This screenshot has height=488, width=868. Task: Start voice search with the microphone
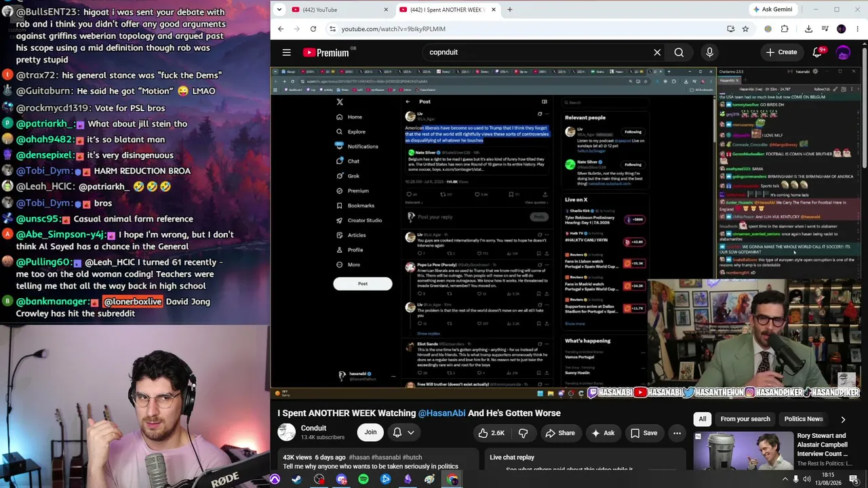(709, 52)
